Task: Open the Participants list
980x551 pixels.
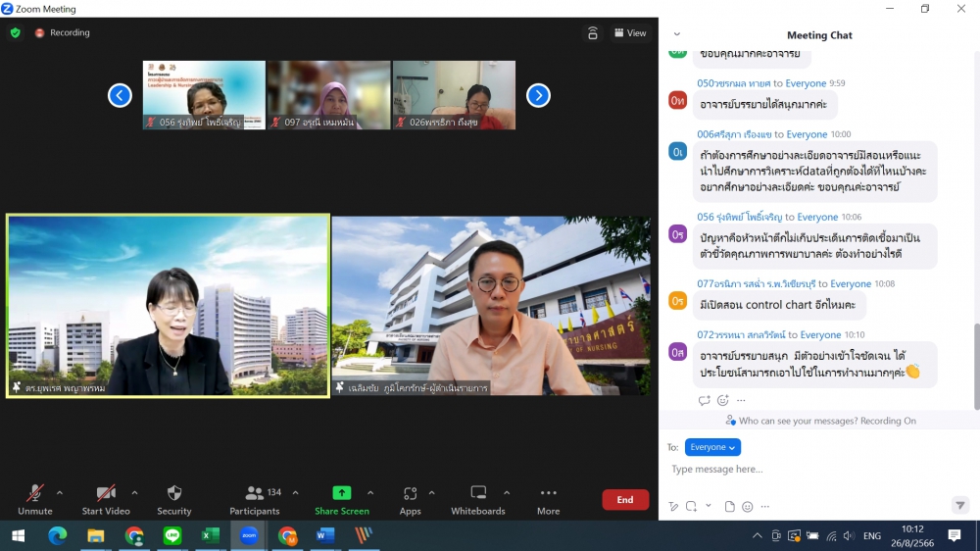Action: click(x=255, y=494)
